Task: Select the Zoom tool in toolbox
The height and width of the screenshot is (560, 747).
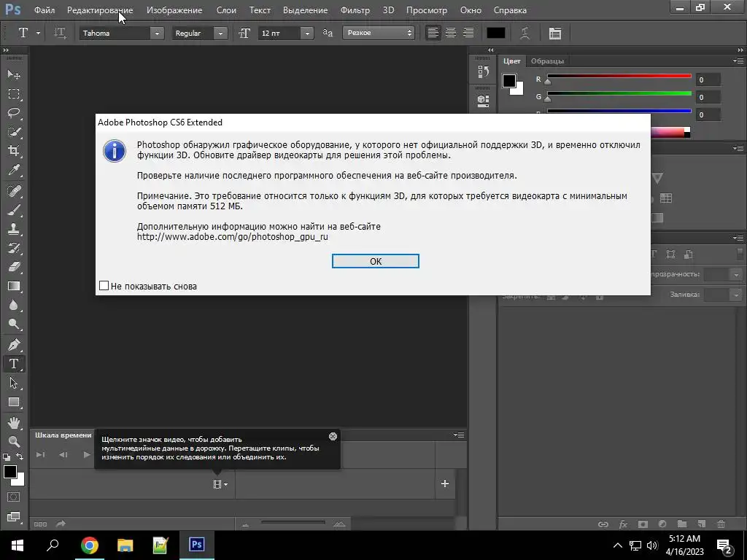Action: [x=13, y=441]
